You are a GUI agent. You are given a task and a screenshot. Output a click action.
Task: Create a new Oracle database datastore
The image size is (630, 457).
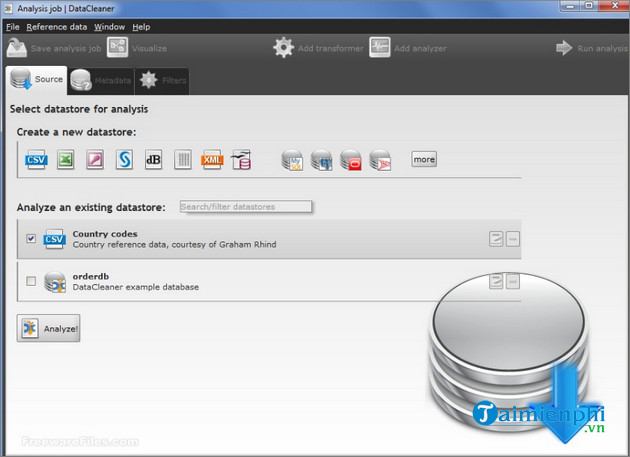tap(350, 159)
